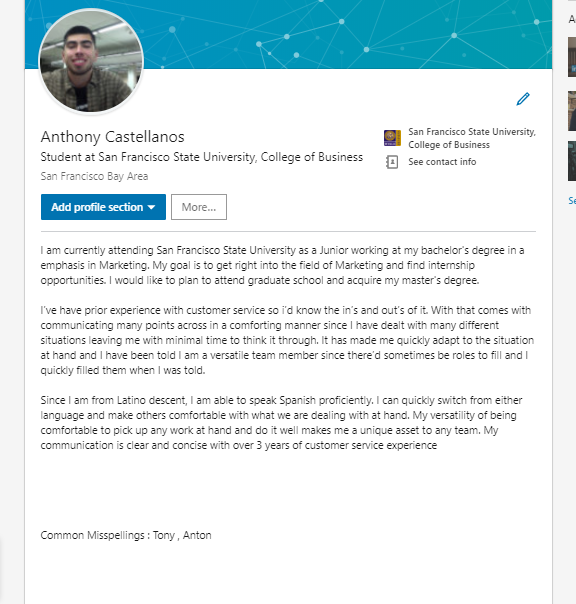Click the San Francisco State University logo icon
576x604 pixels.
392,138
